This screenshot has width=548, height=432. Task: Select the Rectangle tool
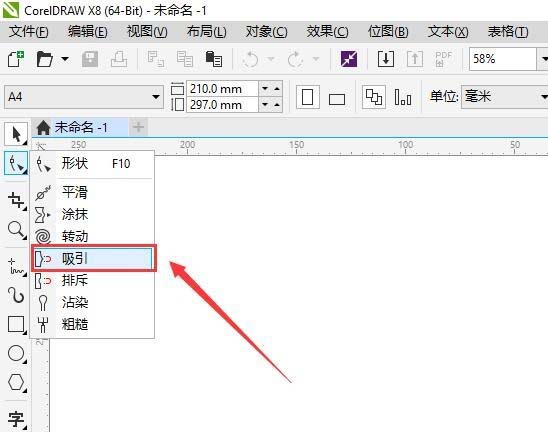(x=16, y=324)
